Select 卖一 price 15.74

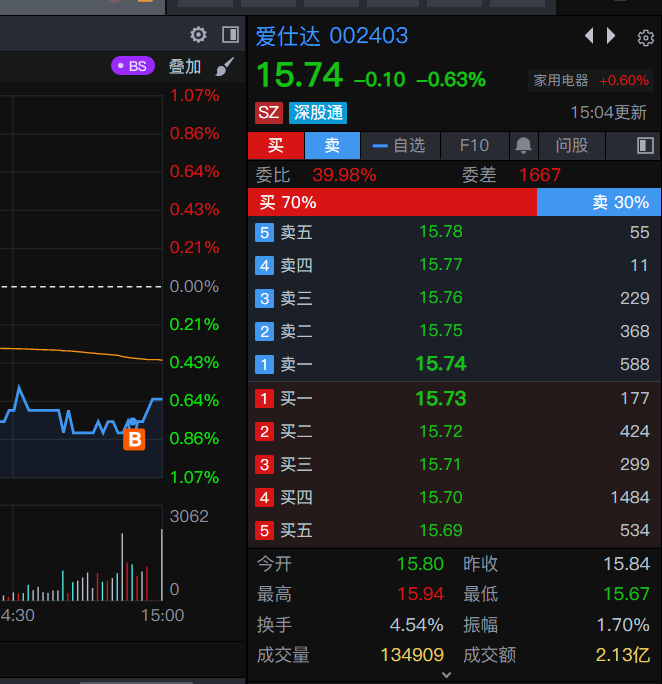(441, 364)
